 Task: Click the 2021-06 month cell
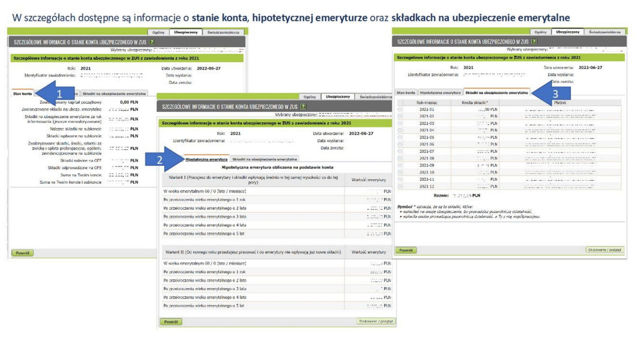pos(427,144)
